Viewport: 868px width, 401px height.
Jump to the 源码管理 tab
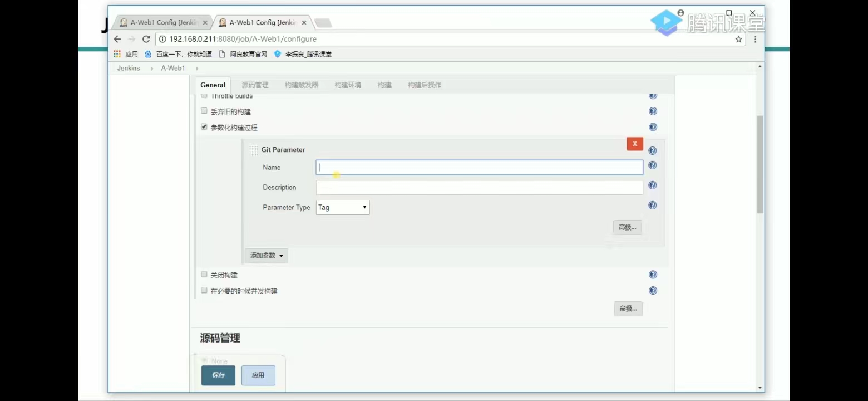(255, 85)
